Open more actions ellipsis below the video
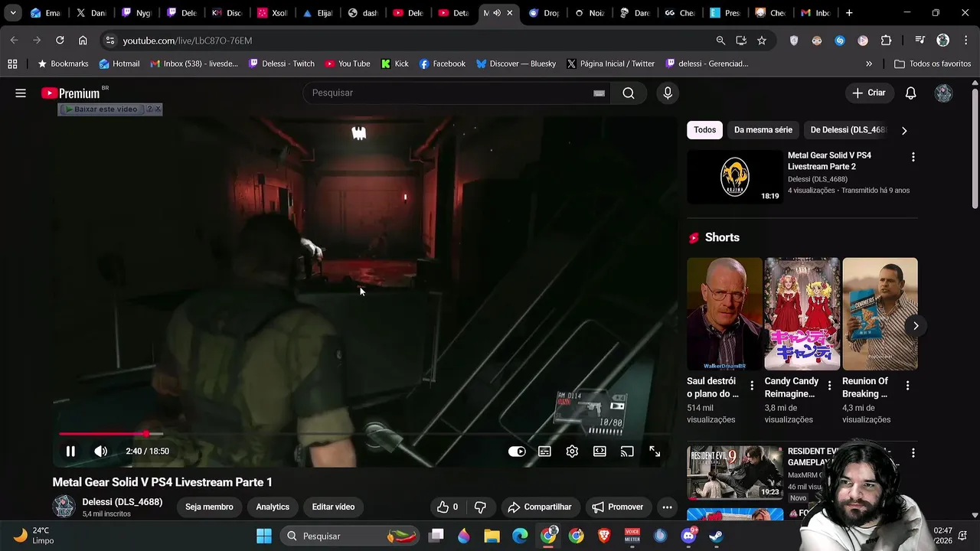This screenshot has height=551, width=980. click(667, 507)
